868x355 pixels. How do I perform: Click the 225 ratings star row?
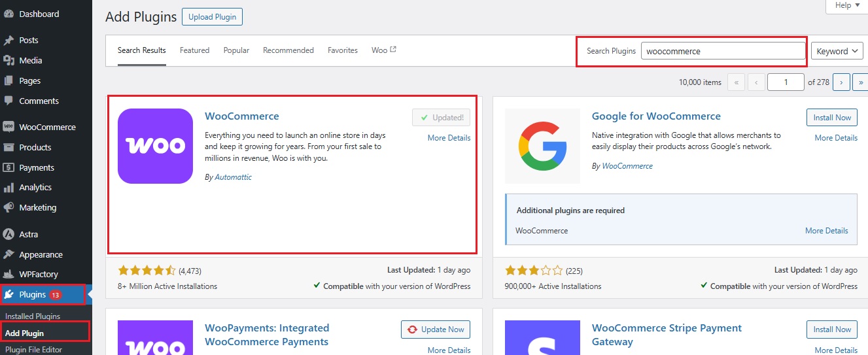pos(534,270)
